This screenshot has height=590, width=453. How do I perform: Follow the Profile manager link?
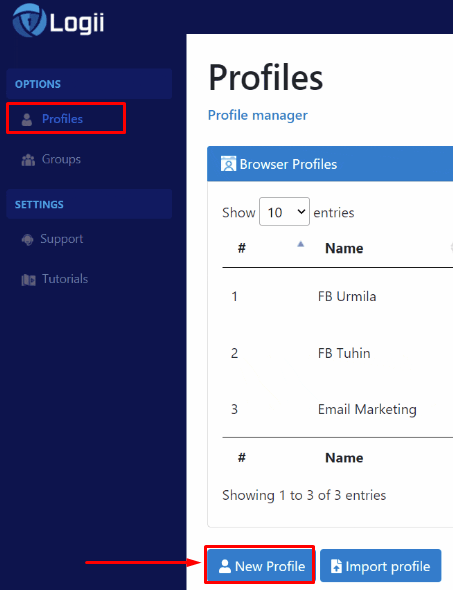tap(258, 116)
